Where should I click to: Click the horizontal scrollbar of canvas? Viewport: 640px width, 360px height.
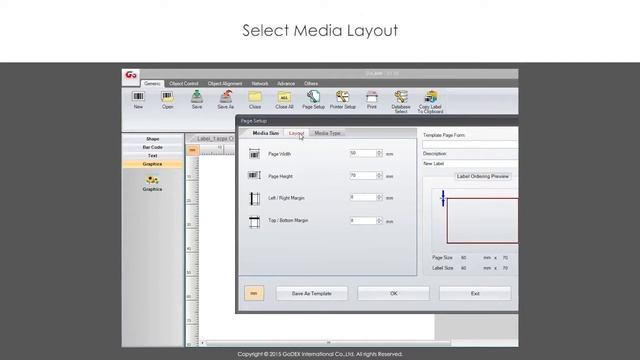pos(329,343)
